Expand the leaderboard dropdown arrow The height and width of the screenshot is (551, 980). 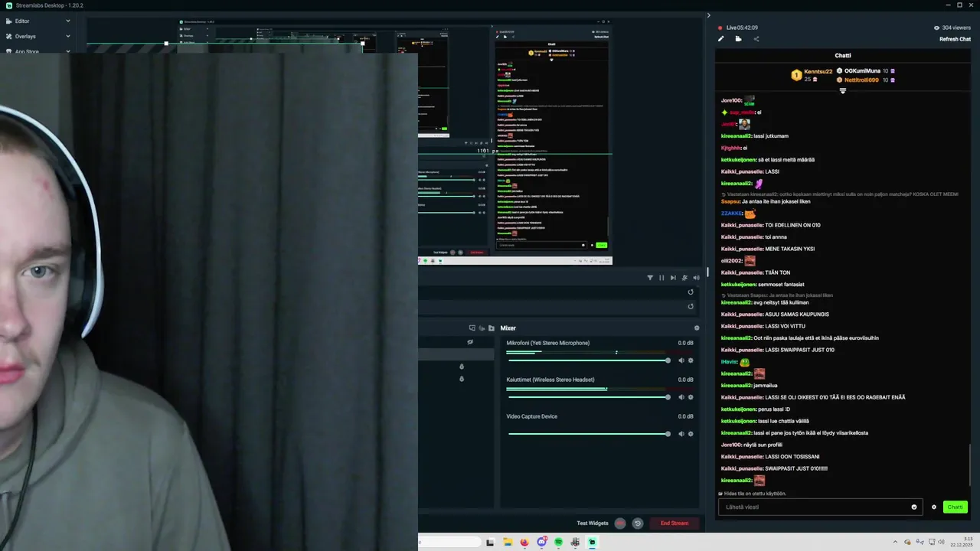click(843, 90)
